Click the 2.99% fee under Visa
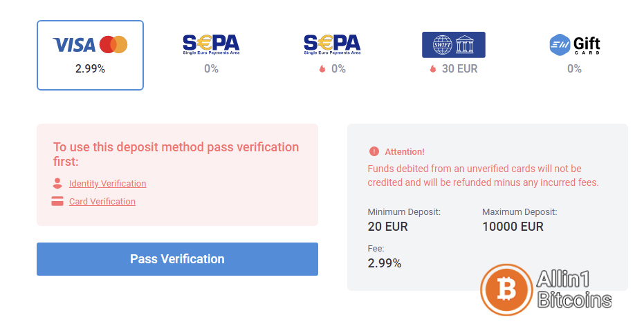The image size is (644, 322). coord(91,69)
